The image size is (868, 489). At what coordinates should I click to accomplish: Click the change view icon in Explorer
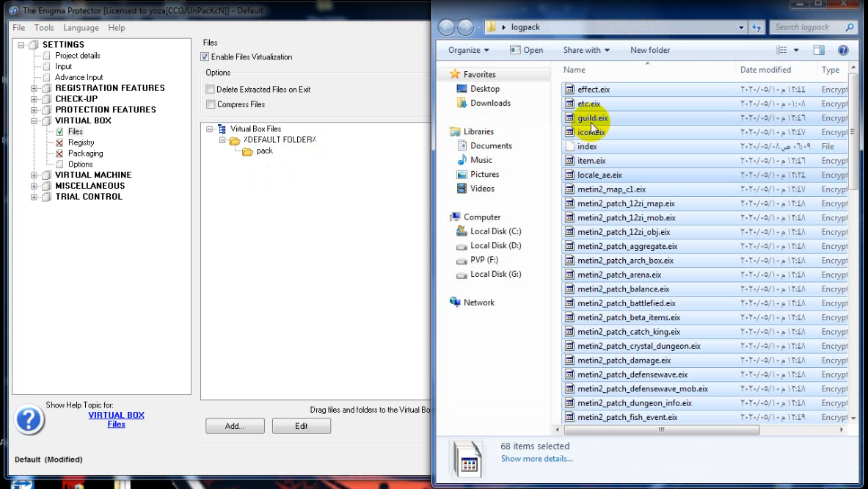coord(781,51)
